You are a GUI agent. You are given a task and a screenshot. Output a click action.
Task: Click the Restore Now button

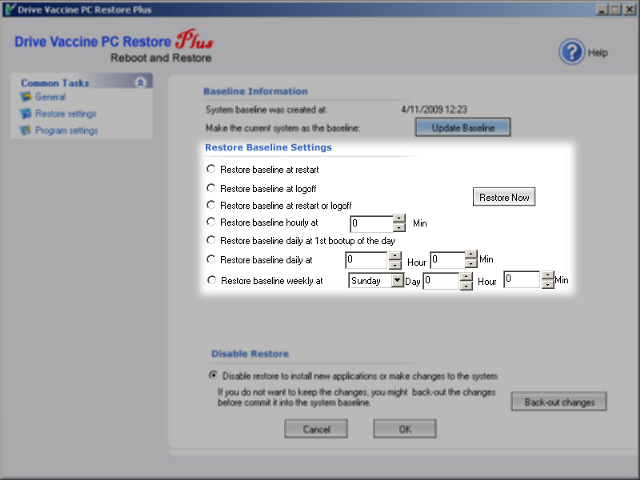pyautogui.click(x=504, y=197)
